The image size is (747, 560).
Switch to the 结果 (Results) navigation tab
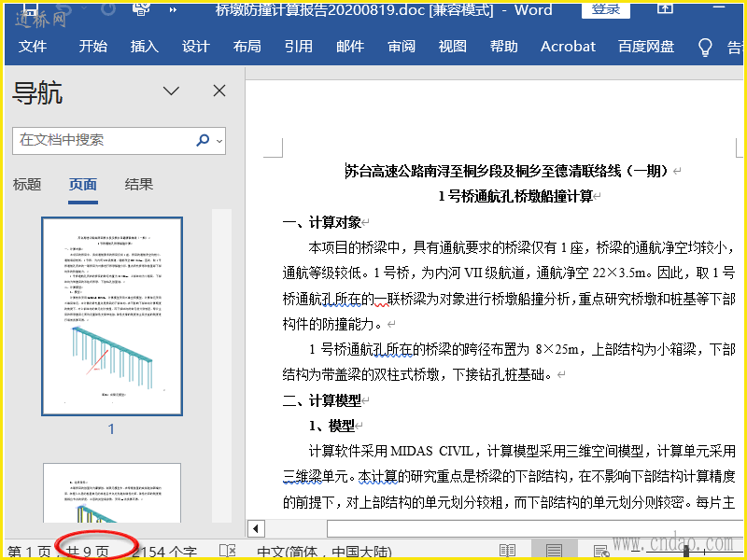(139, 185)
